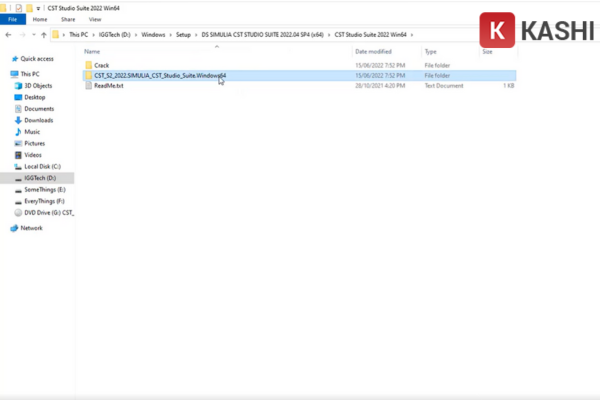Open Music in the sidebar
The height and width of the screenshot is (400, 600).
(x=32, y=132)
